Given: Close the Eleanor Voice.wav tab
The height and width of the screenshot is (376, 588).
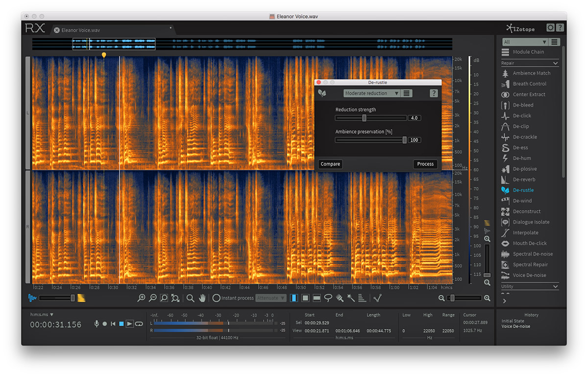Looking at the screenshot, I should (57, 30).
